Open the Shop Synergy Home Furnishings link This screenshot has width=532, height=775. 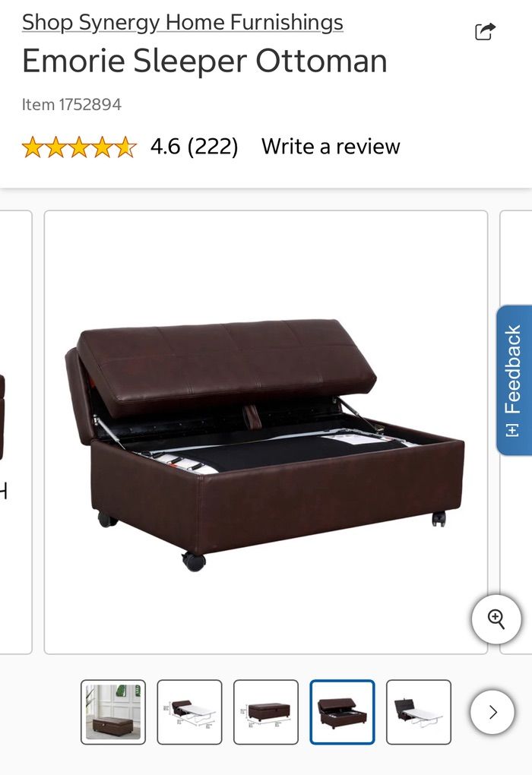182,23
